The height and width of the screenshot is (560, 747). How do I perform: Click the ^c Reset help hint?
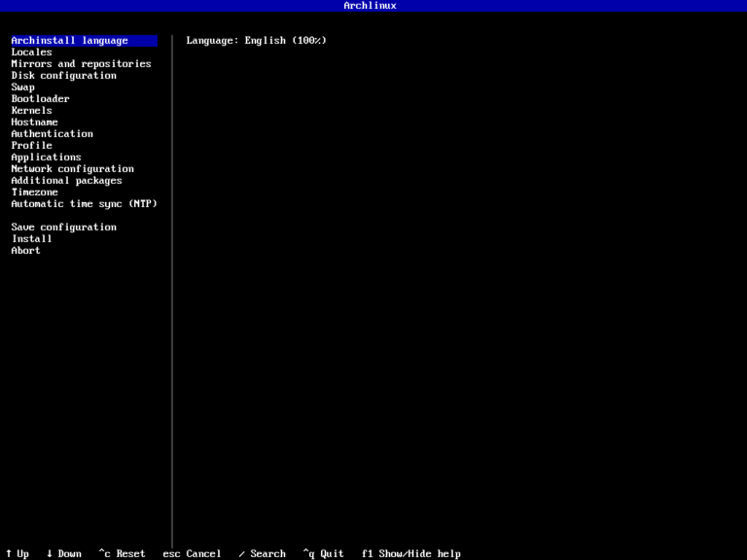click(x=122, y=554)
